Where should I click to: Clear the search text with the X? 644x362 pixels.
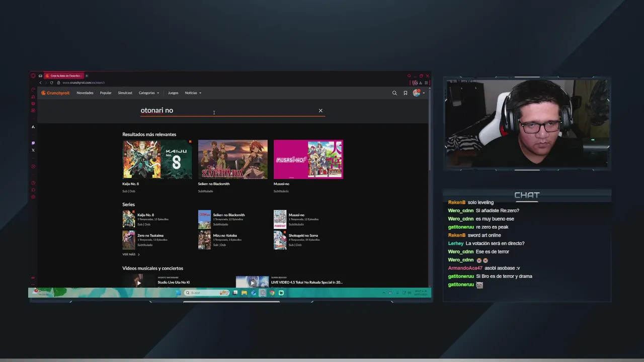[320, 111]
